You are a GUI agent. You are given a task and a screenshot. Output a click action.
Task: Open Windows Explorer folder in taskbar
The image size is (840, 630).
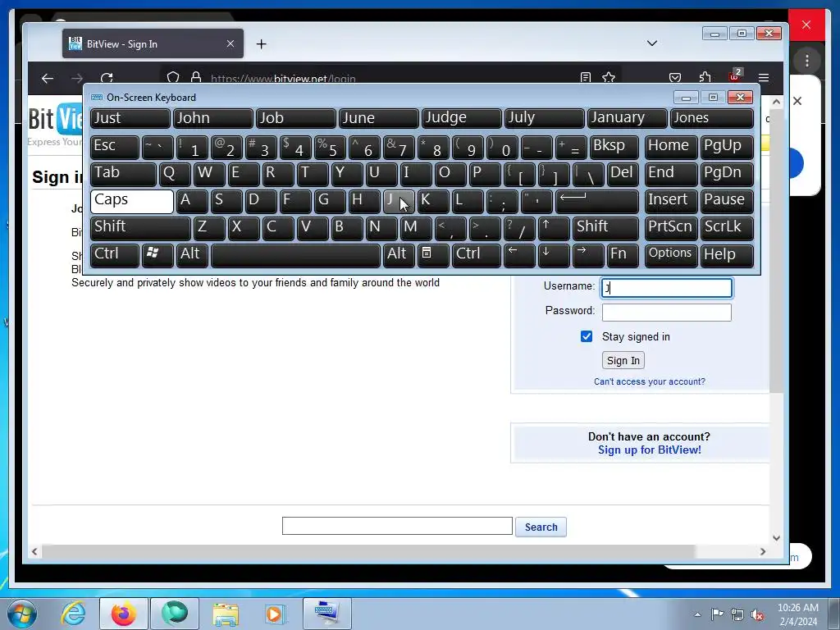(x=226, y=614)
